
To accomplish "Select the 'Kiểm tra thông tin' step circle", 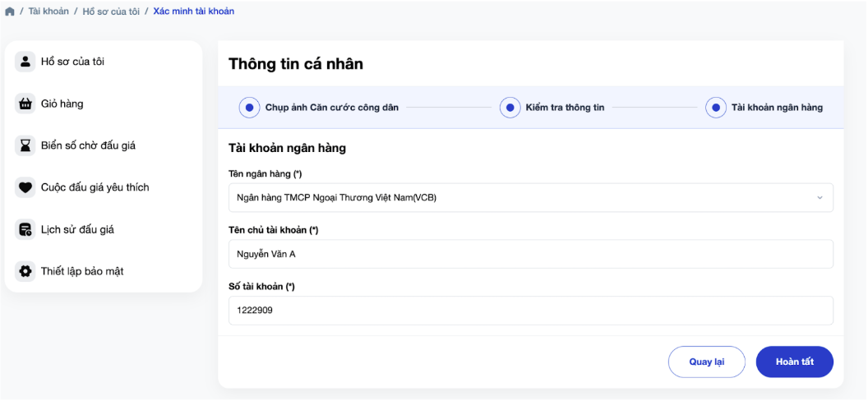I will (x=510, y=108).
